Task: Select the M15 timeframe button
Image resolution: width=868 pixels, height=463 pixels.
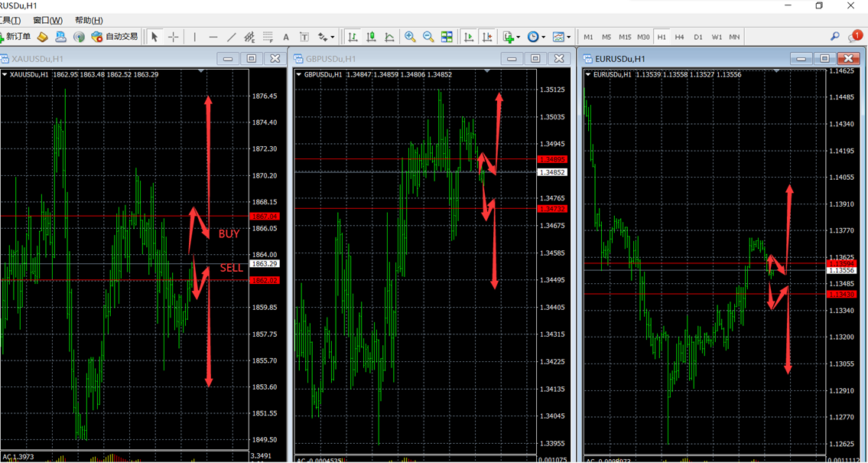Action: [x=625, y=37]
